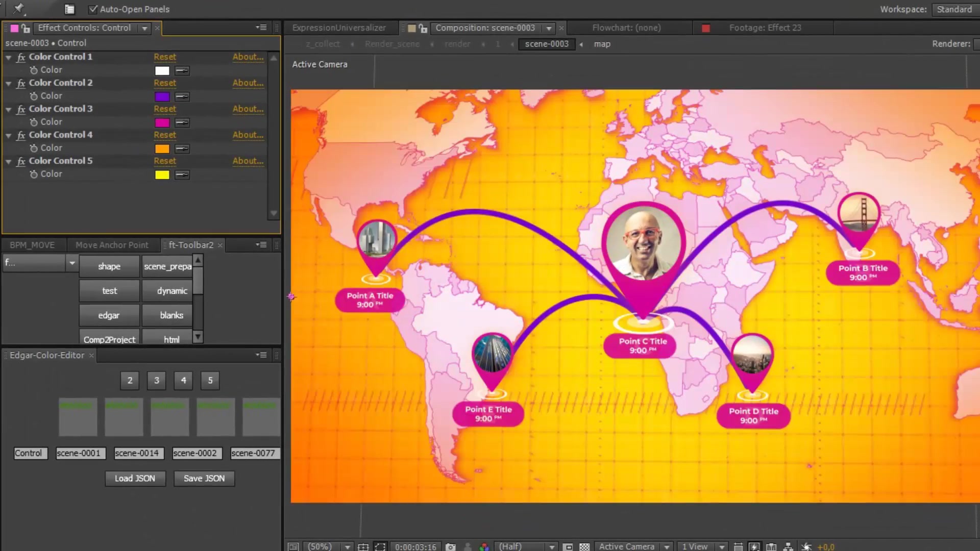Click the Save JSON button
Screen dimensions: 980x551
coord(204,479)
